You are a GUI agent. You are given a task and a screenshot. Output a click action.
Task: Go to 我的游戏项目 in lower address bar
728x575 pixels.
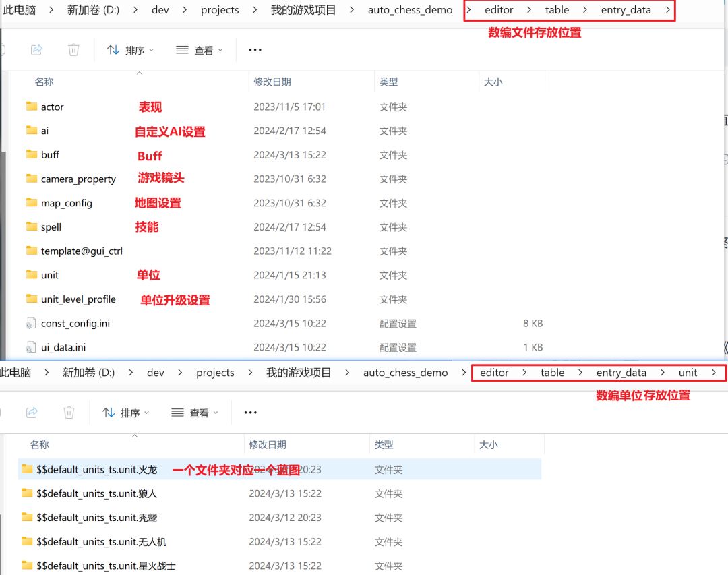tap(299, 373)
